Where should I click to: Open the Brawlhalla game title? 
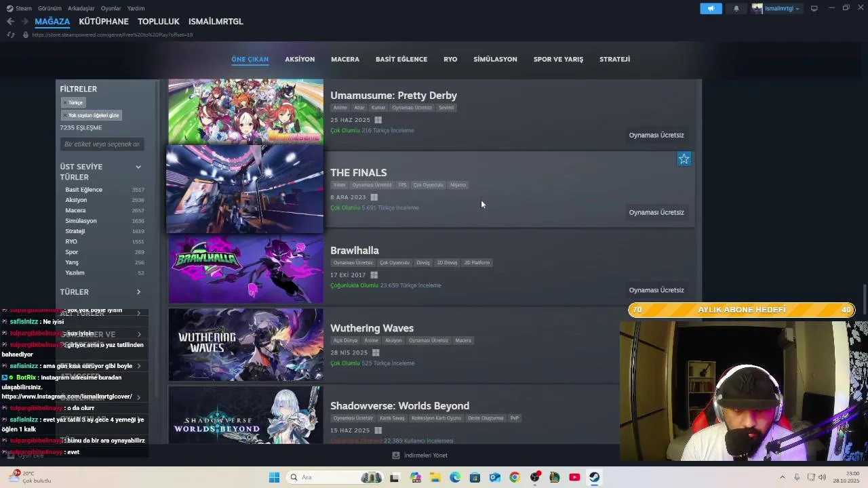pos(355,251)
